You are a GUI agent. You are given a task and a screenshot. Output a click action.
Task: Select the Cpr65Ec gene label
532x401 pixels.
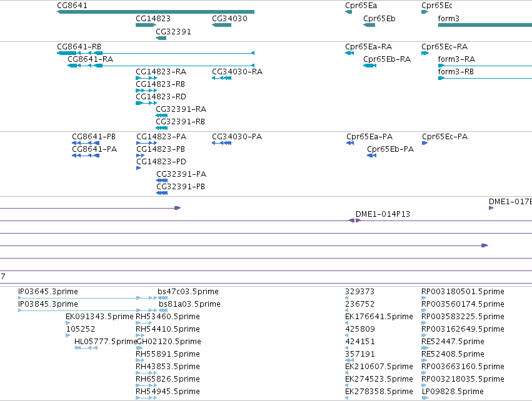tap(436, 6)
